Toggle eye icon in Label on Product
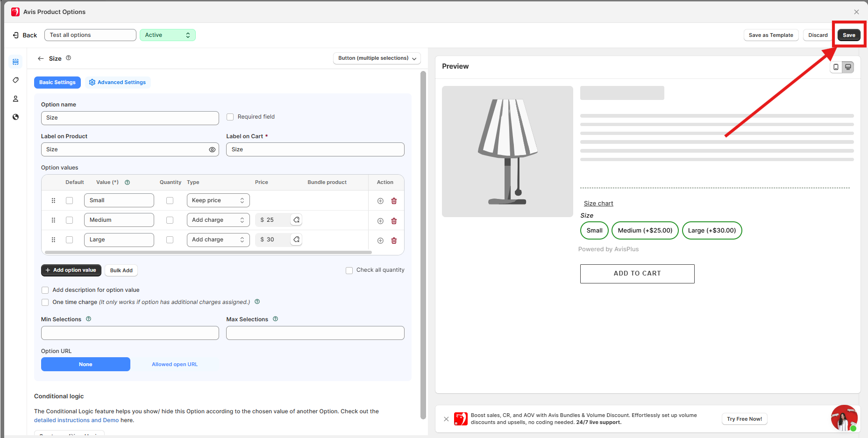The width and height of the screenshot is (868, 438). point(212,149)
